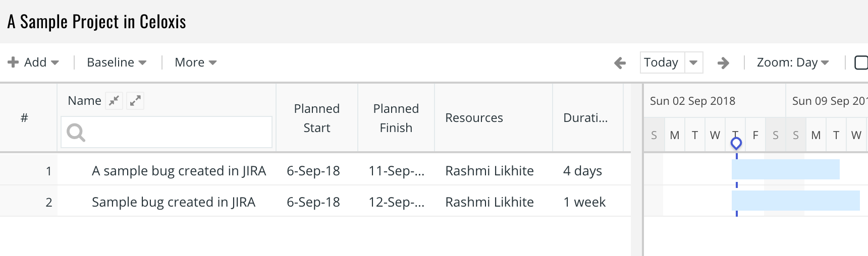868x256 pixels.
Task: Change the Zoom: Day level
Action: (x=793, y=62)
